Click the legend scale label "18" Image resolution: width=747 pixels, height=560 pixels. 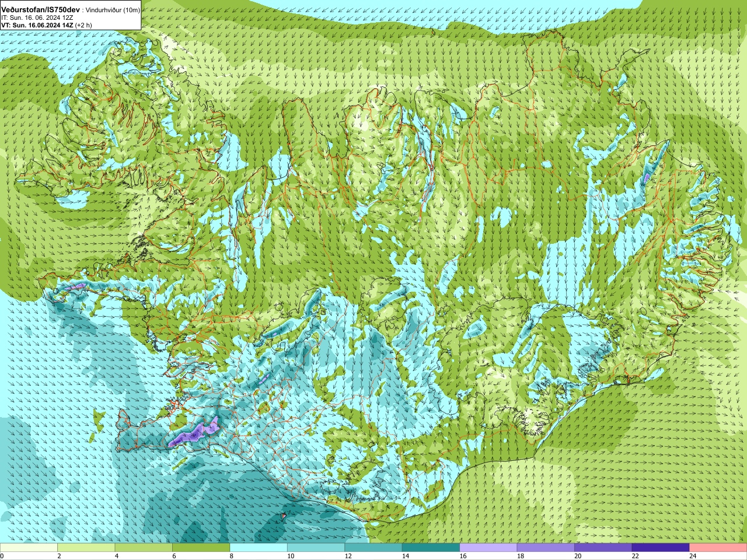(x=520, y=556)
